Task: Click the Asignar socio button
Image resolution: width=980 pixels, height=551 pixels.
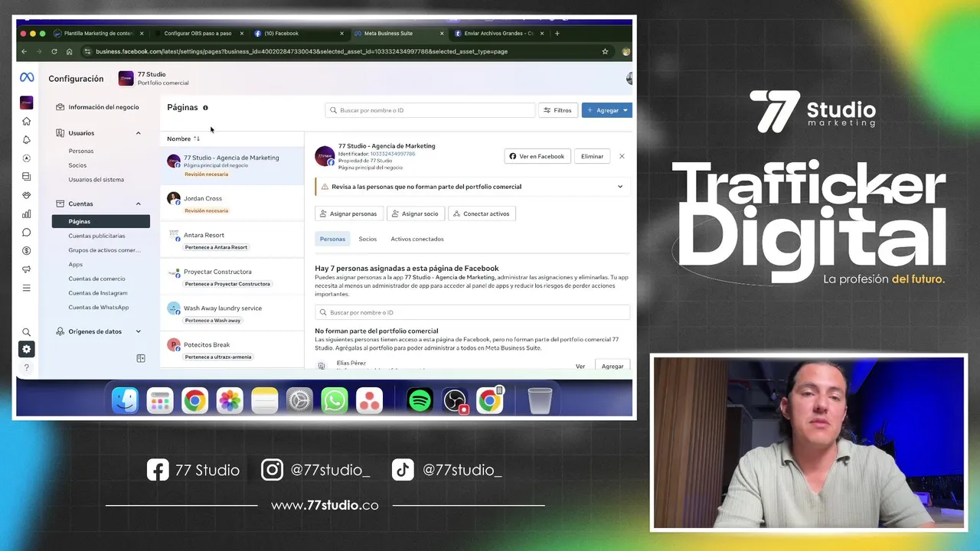Action: click(416, 214)
